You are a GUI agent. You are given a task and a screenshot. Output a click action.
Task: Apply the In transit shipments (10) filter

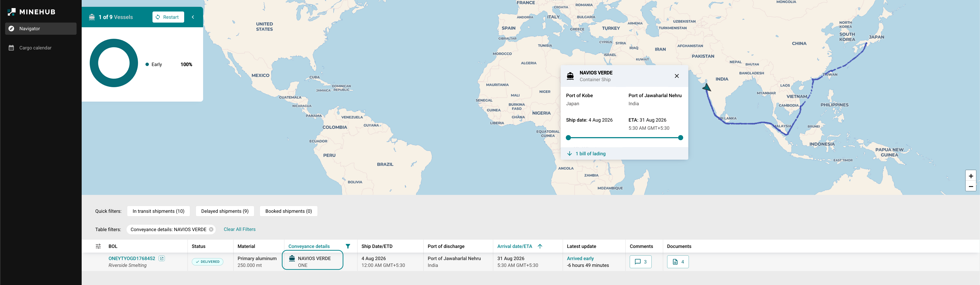coord(159,211)
